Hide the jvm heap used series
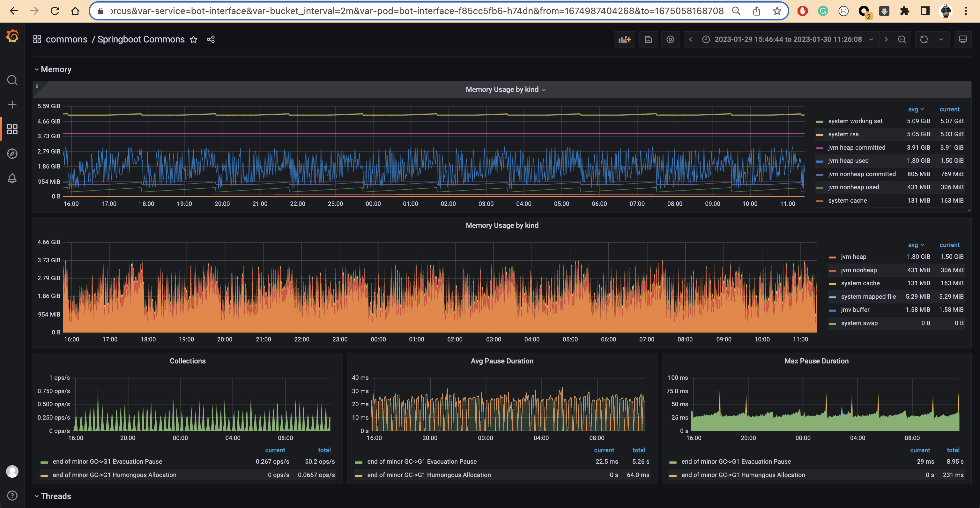Viewport: 980px width, 508px height. (848, 160)
